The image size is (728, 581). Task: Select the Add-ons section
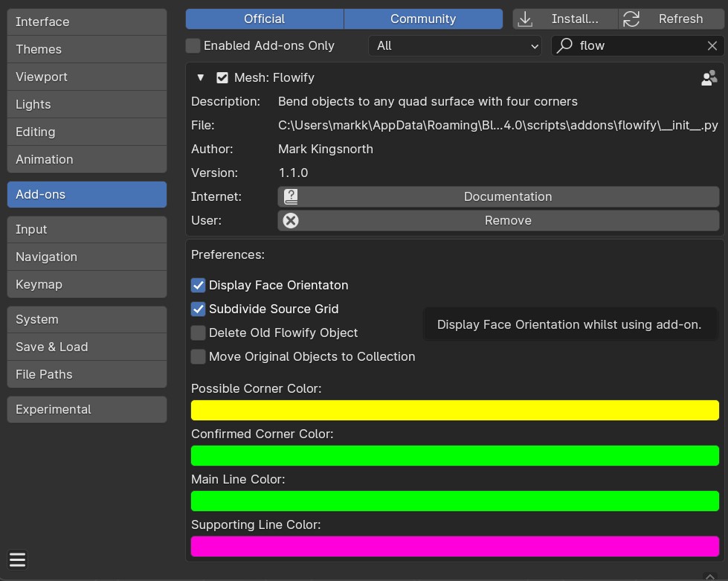click(87, 195)
